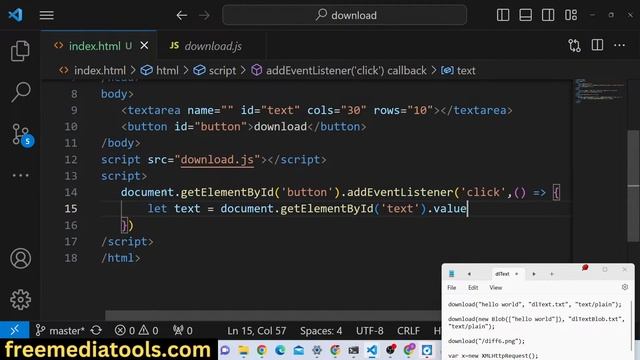Open the Search view in activity bar
640x360 pixels.
click(x=20, y=91)
